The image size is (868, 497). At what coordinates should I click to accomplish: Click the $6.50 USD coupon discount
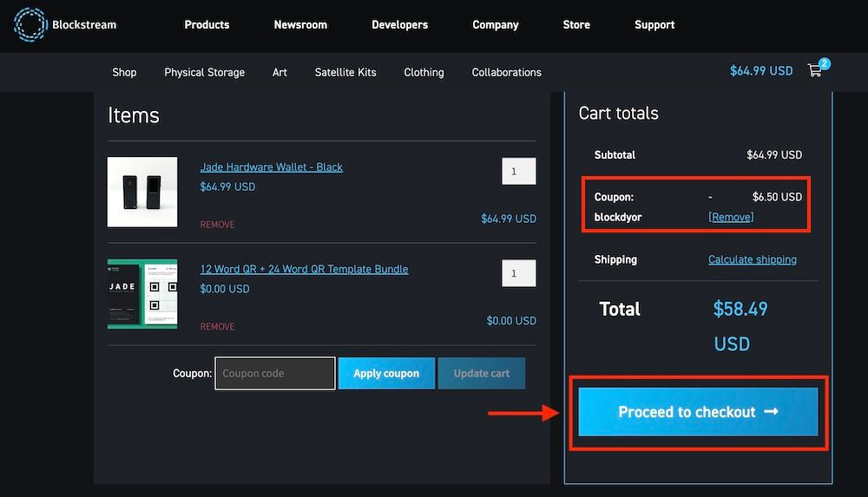777,197
